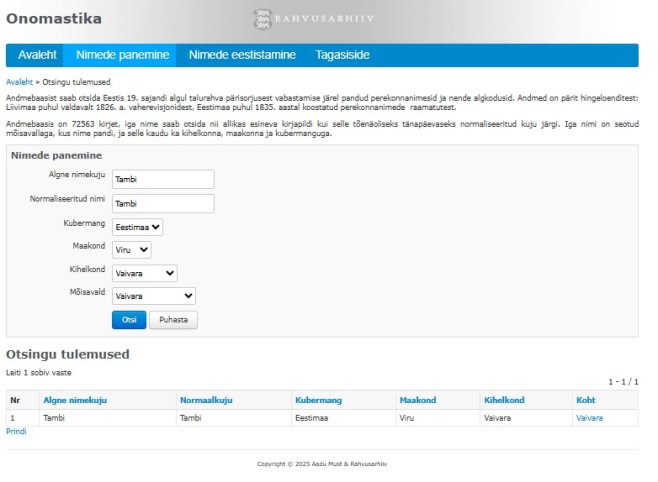658x482 pixels.
Task: Click the Algne nimekuju input field
Action: [163, 179]
